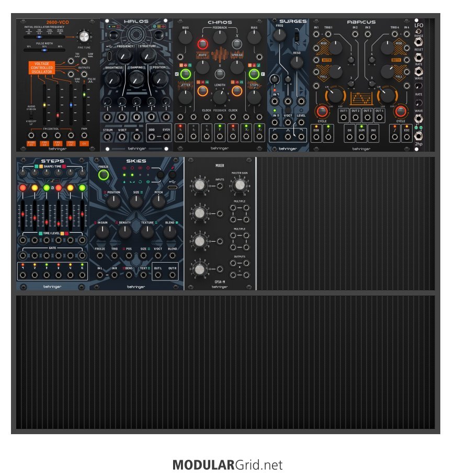Click the KYBD CV input jack on 2600-VCO
This screenshot has height=476, width=456.
coord(31,135)
